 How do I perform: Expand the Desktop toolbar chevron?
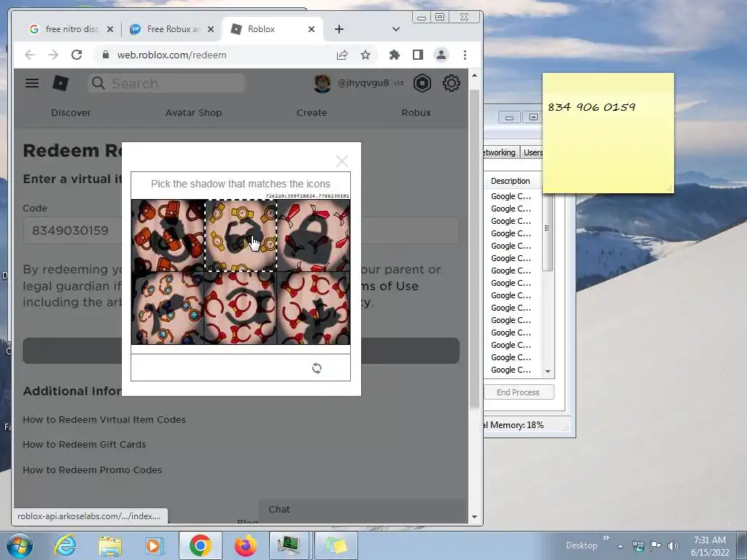606,537
